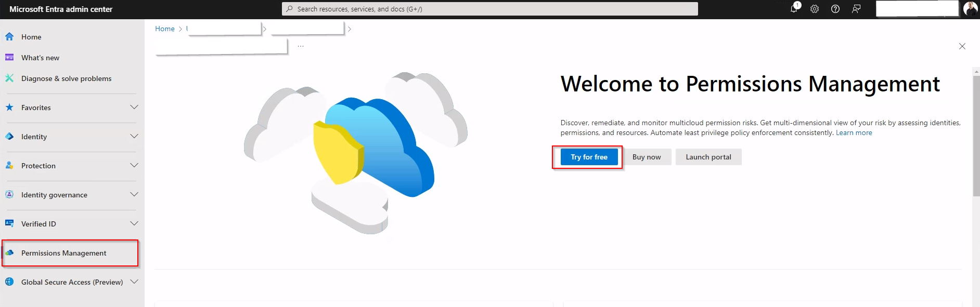This screenshot has width=980, height=307.
Task: Select Global Secure Access (Preview) menu item
Action: pos(72,282)
